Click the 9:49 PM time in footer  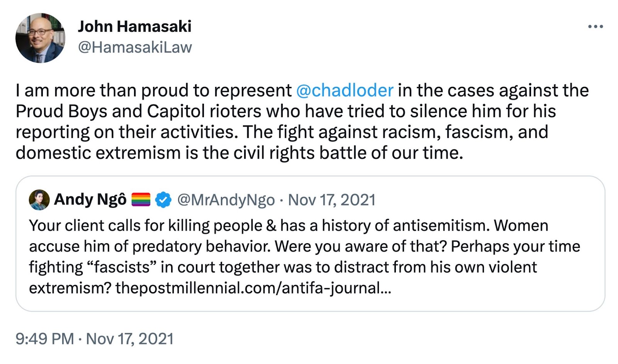(44, 339)
